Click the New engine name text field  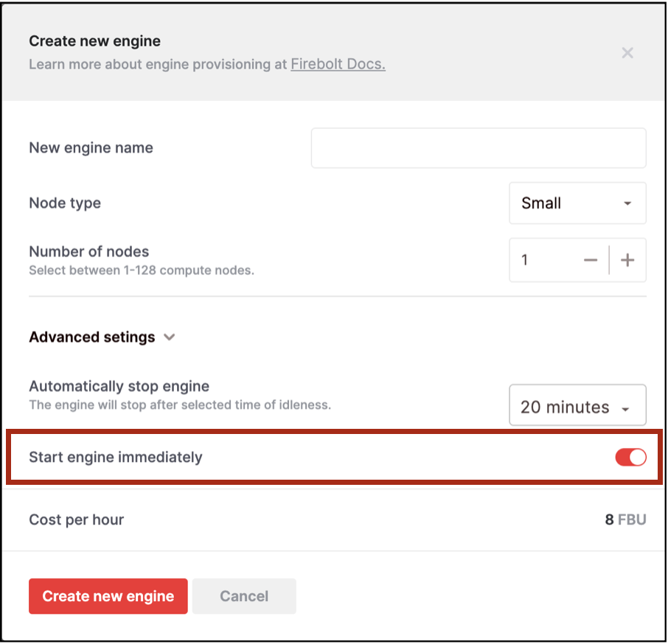[x=479, y=147]
